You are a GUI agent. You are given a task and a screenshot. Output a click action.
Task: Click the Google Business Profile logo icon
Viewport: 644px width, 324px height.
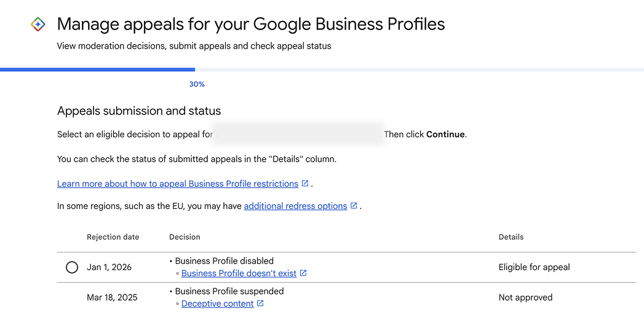click(x=38, y=25)
